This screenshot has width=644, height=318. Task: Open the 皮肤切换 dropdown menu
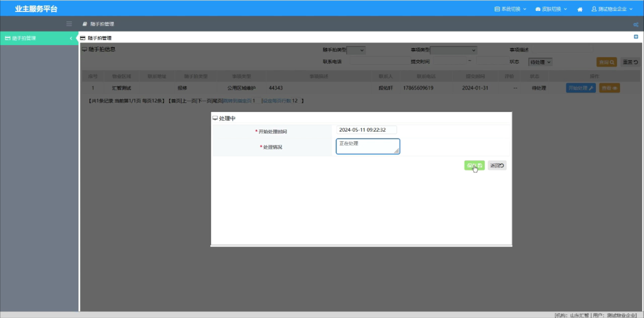(551, 9)
